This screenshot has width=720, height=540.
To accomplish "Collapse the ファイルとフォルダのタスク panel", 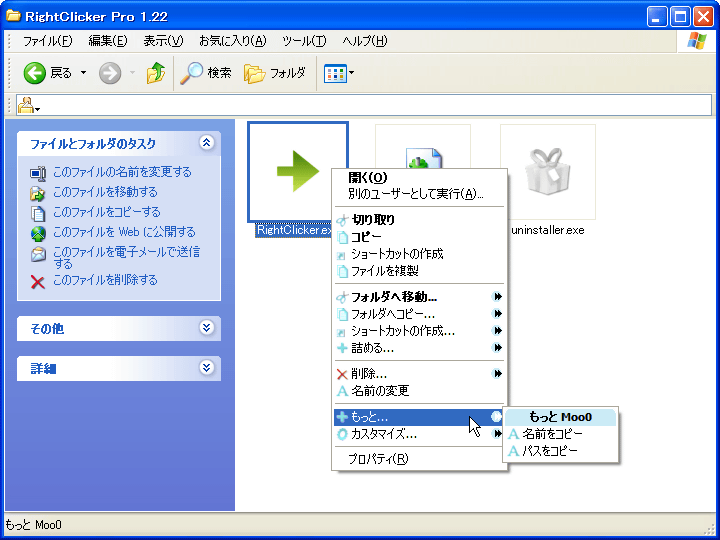I will pos(207,143).
